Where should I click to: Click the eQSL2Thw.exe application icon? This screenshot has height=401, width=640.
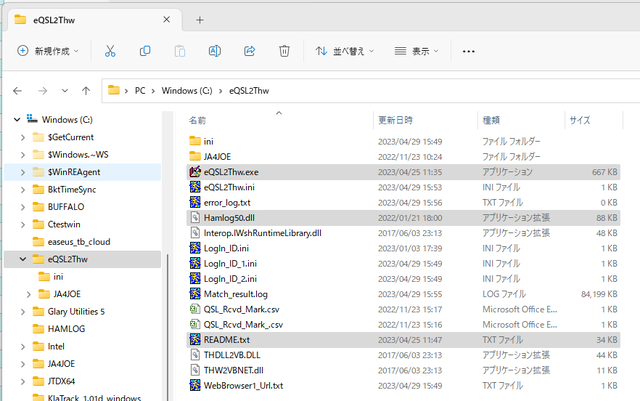[195, 172]
